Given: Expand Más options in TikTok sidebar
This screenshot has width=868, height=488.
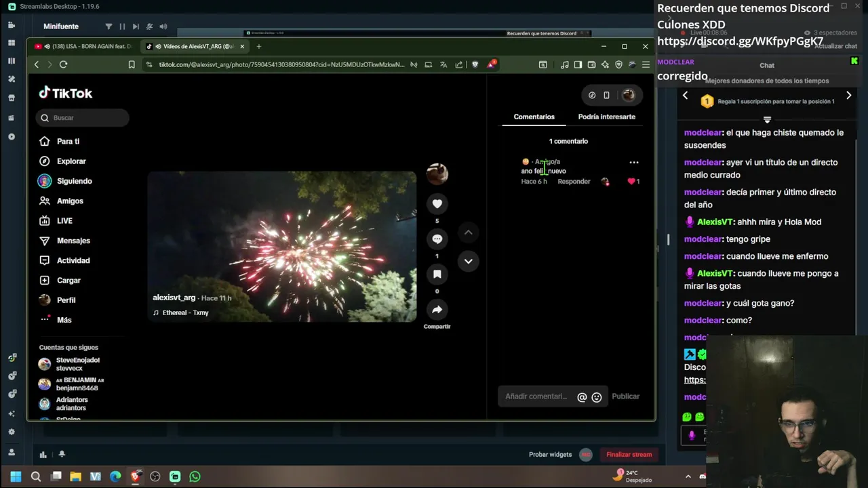Looking at the screenshot, I should point(64,320).
